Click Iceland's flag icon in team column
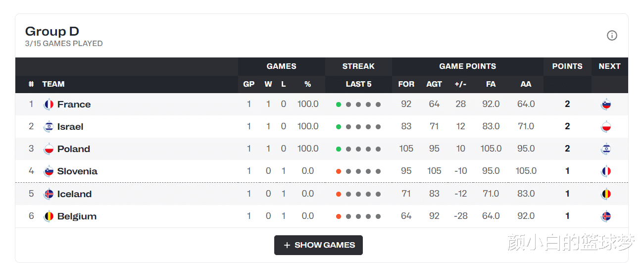The height and width of the screenshot is (263, 644). coord(49,194)
